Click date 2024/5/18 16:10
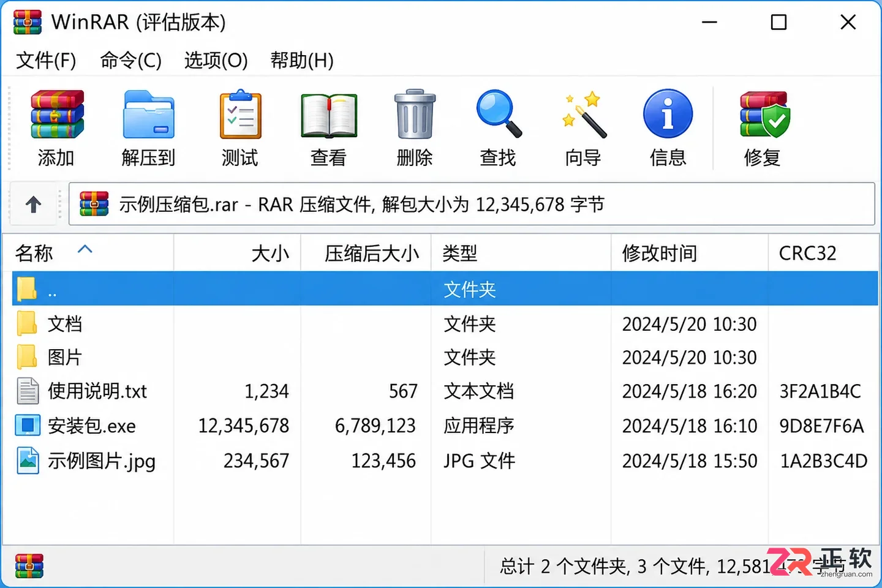Viewport: 882px width, 588px height. (x=690, y=426)
